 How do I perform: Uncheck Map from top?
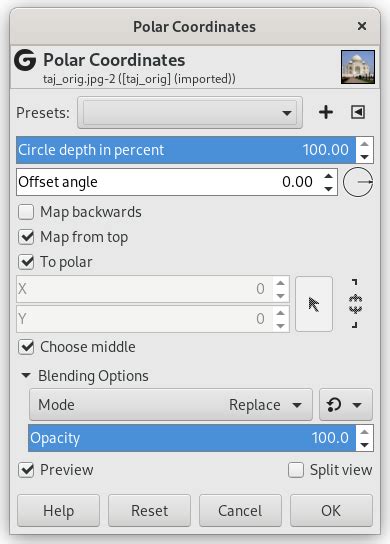point(26,237)
